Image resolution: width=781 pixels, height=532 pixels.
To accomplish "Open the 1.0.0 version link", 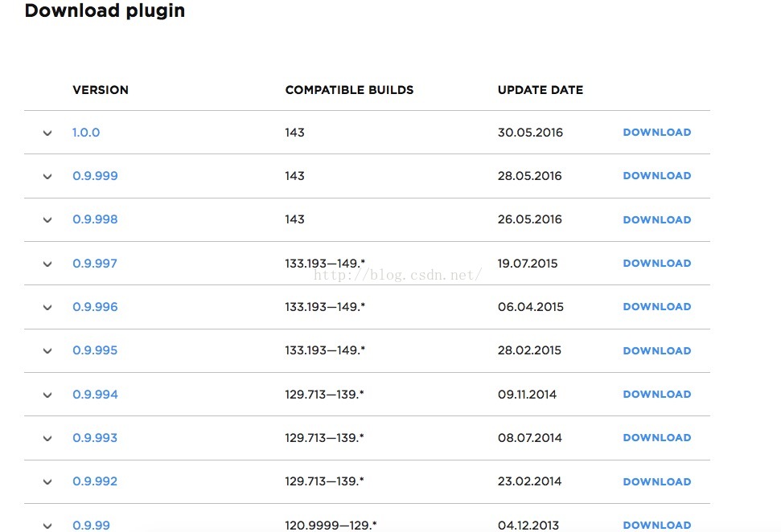I will pos(86,133).
